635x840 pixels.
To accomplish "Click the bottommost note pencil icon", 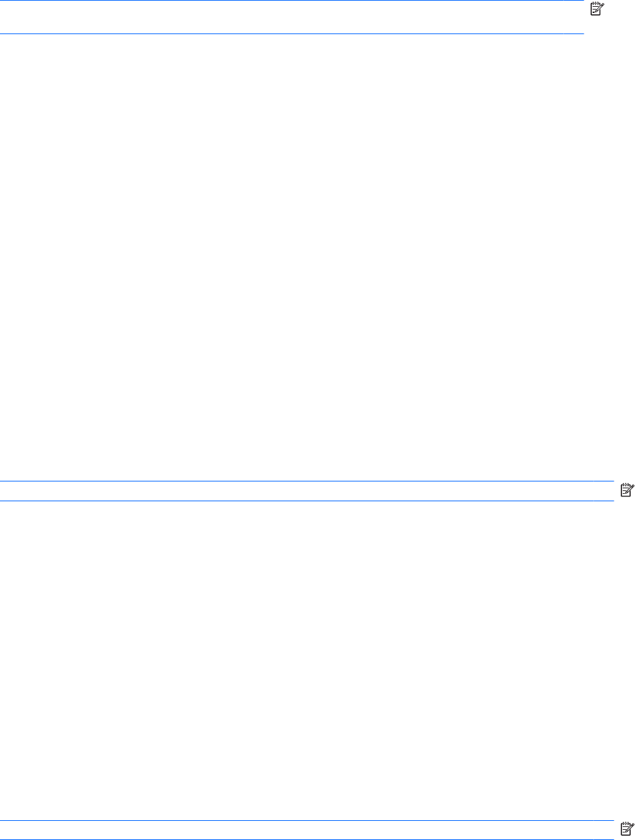I will pyautogui.click(x=626, y=829).
